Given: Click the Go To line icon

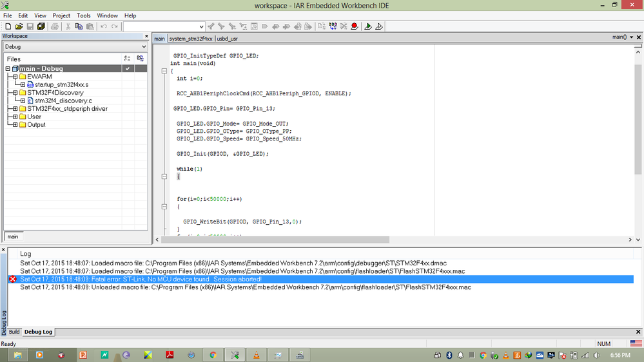Looking at the screenshot, I should click(x=254, y=26).
